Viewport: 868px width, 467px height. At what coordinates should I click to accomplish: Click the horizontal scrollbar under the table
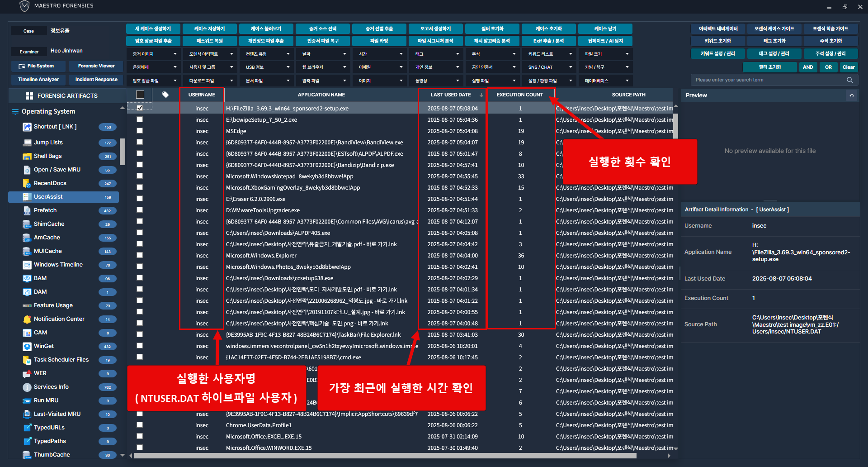[384, 456]
